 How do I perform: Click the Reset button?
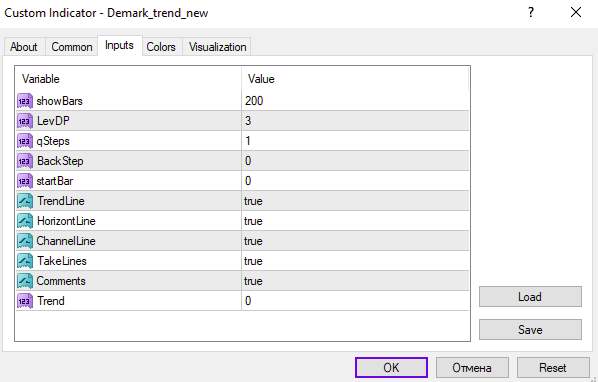(x=553, y=368)
